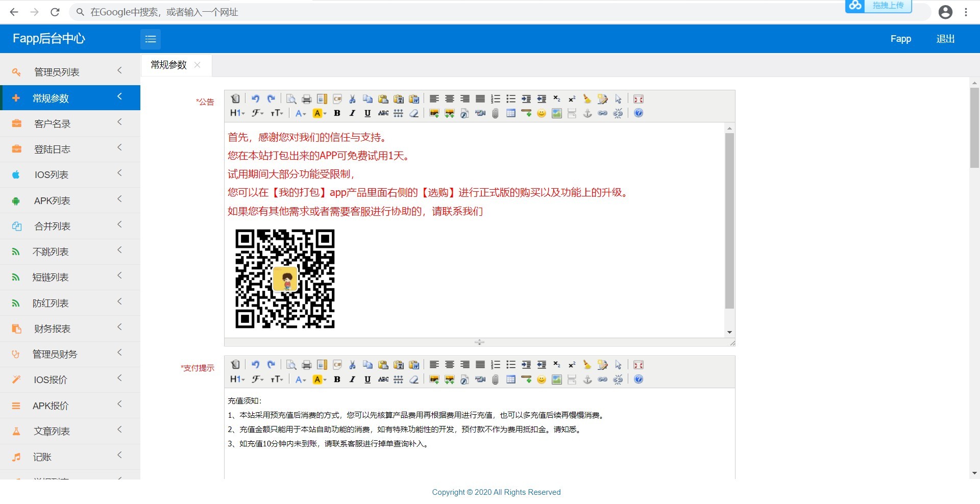Screen dimensions: 980x504
Task: Open 短链列表 sidebar item
Action: [70, 277]
